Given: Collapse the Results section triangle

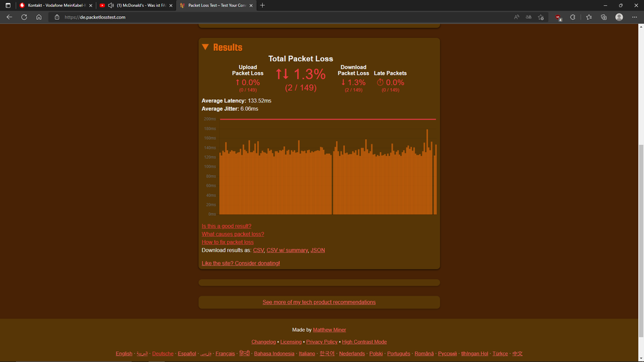Looking at the screenshot, I should point(205,47).
